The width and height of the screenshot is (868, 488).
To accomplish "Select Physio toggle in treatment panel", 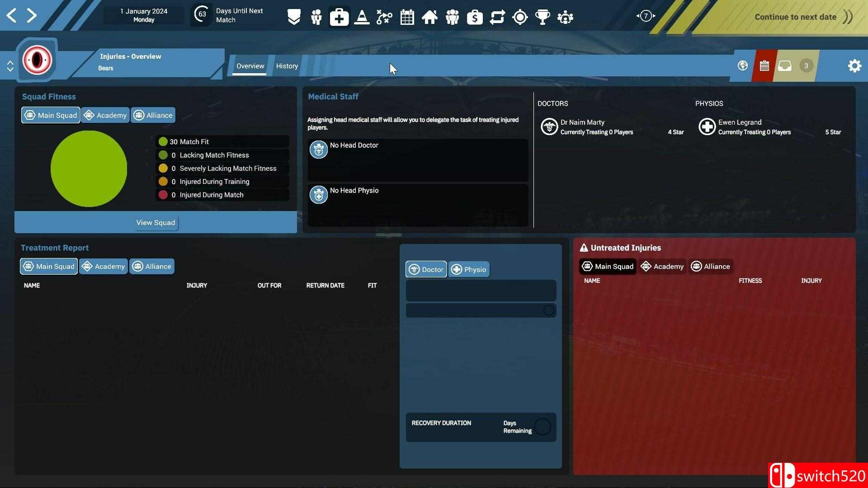I will pos(469,270).
